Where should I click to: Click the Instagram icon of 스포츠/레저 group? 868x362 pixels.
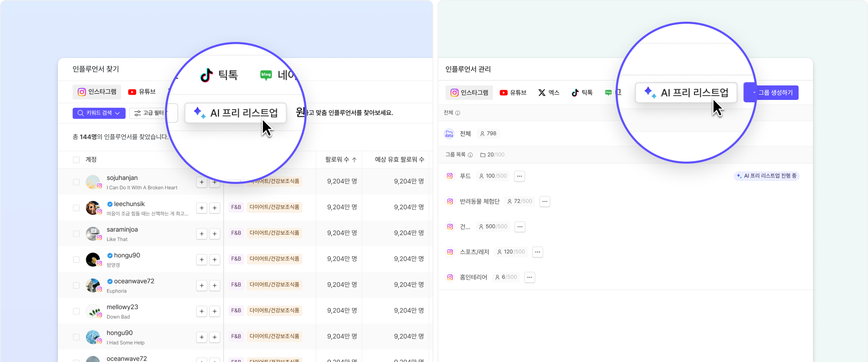click(450, 252)
